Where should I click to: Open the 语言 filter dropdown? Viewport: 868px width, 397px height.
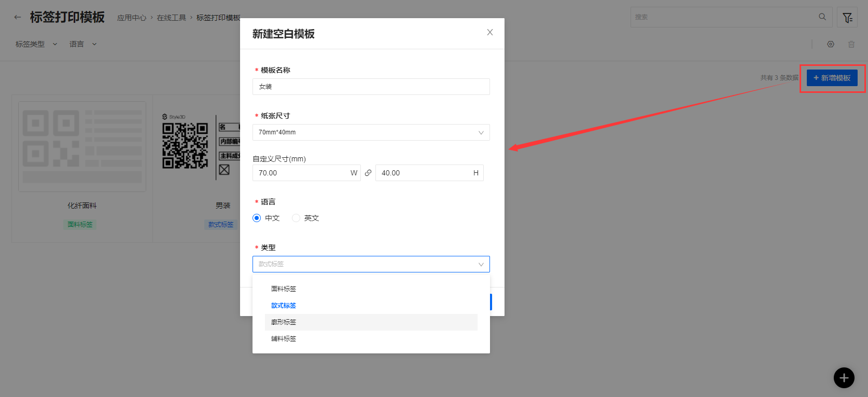(x=83, y=44)
